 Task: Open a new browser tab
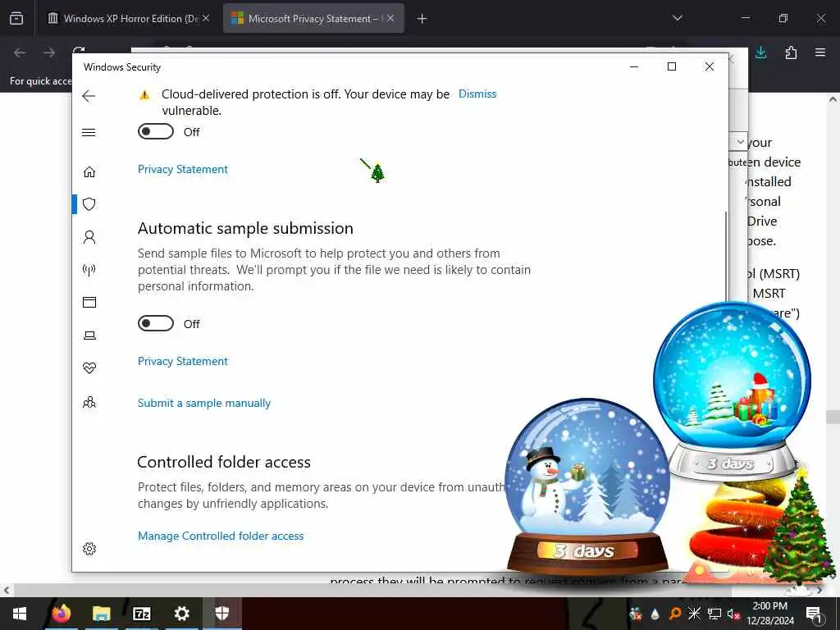coord(422,19)
